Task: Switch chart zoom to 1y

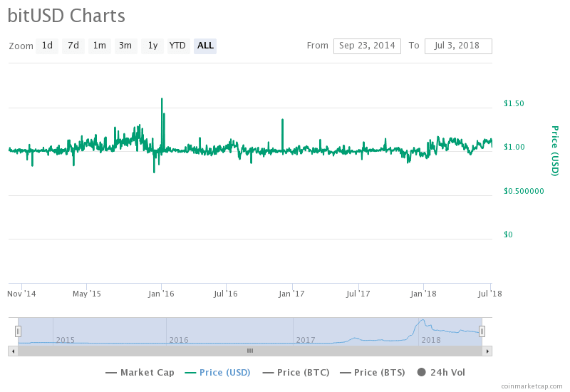Action: 152,46
